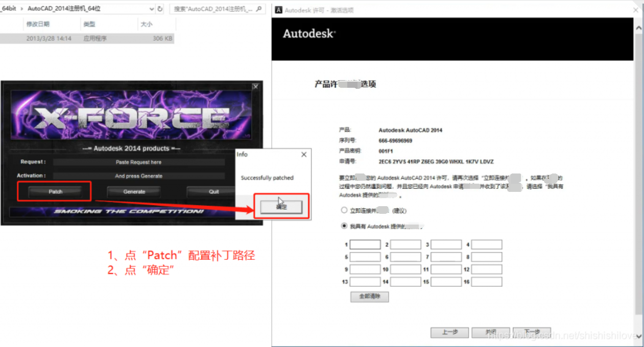Click the request code 2EC6 2YVS text
The height and width of the screenshot is (347, 644).
click(x=436, y=162)
